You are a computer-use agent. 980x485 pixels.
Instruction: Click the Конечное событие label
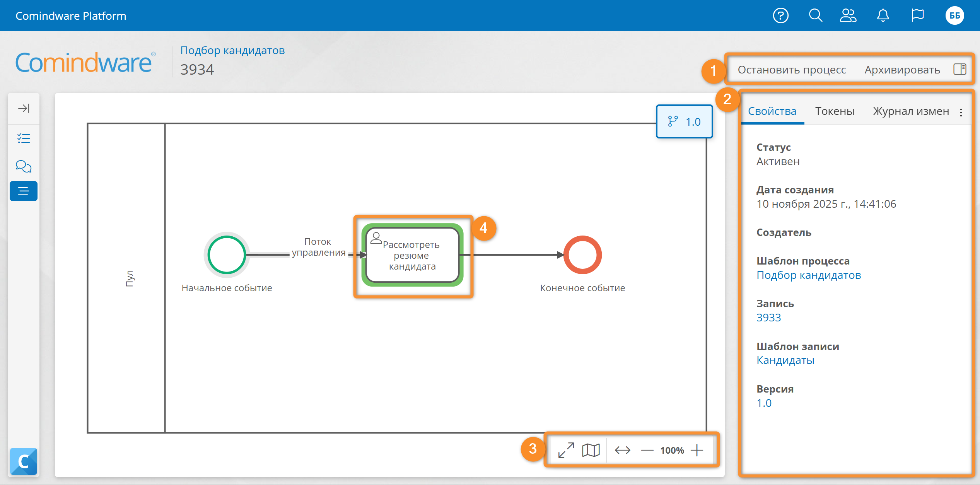pos(582,288)
